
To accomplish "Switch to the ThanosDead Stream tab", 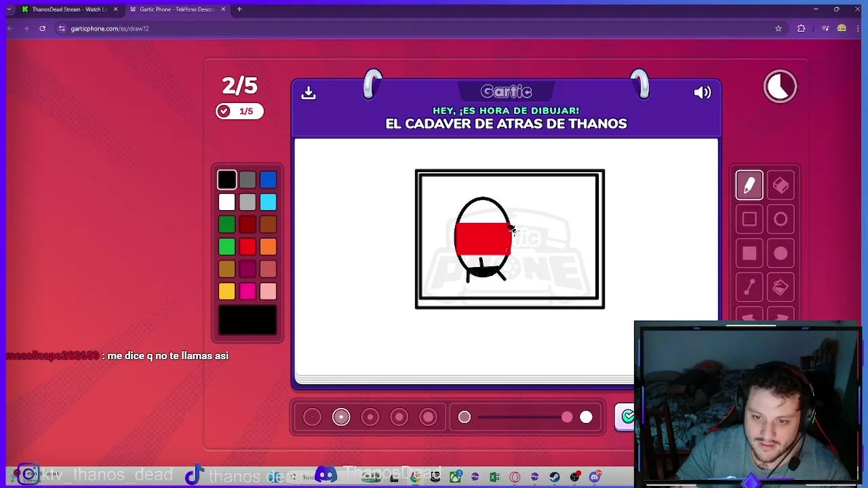I will click(69, 9).
